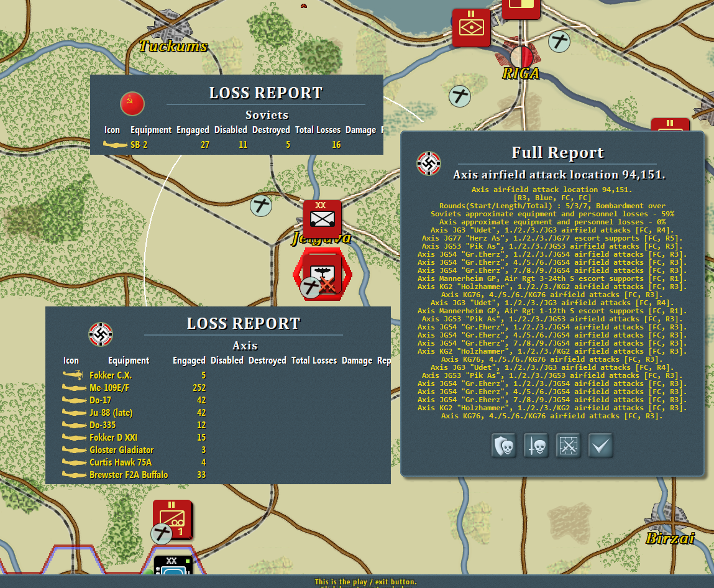Select the XX infantry counter at Jelgava
Viewport: 714px width, 588px height.
323,218
